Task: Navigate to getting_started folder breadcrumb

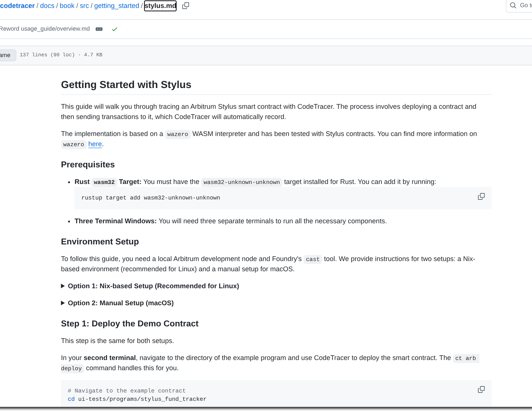Action: 116,6
